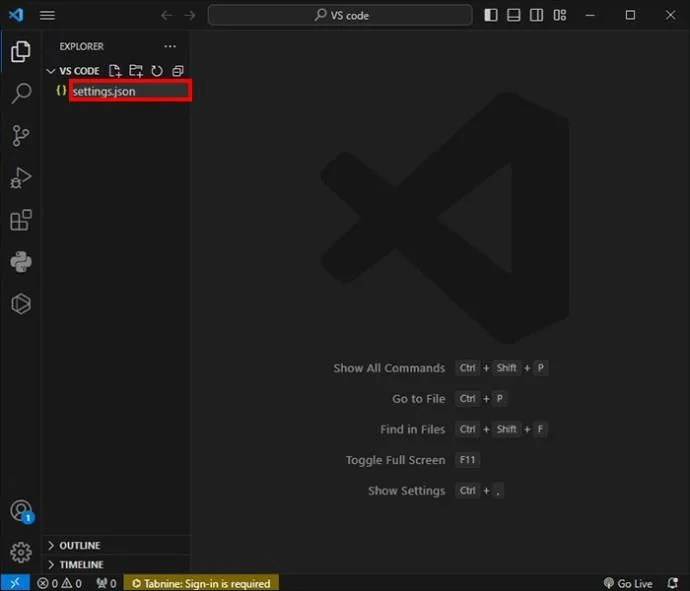This screenshot has height=591, width=690.
Task: Open a remote window from status bar
Action: click(x=15, y=583)
